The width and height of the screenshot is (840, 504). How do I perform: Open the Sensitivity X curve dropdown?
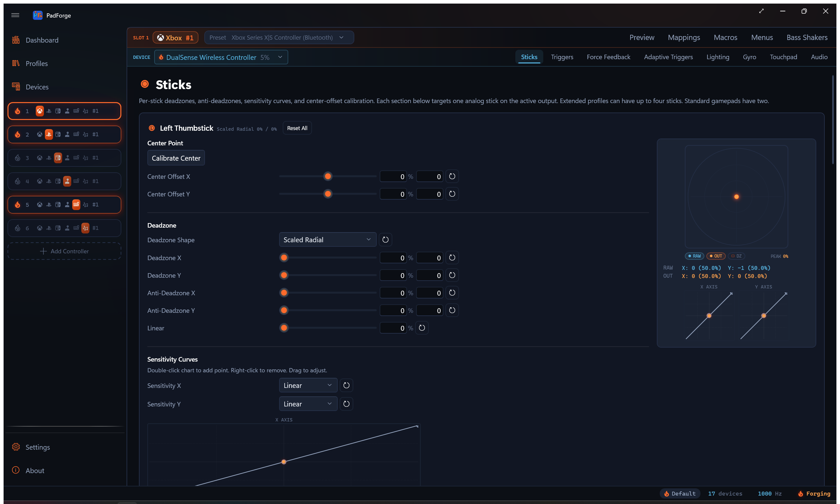point(308,385)
